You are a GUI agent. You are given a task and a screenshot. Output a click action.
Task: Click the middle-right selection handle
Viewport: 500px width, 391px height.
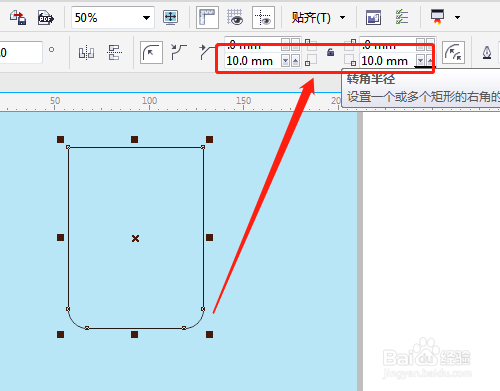point(209,237)
